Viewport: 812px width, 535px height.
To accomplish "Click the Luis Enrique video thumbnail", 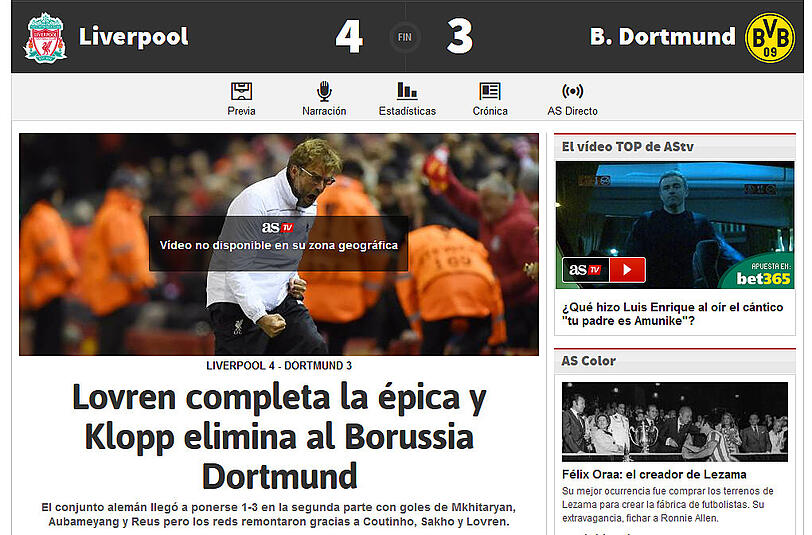I will click(675, 225).
